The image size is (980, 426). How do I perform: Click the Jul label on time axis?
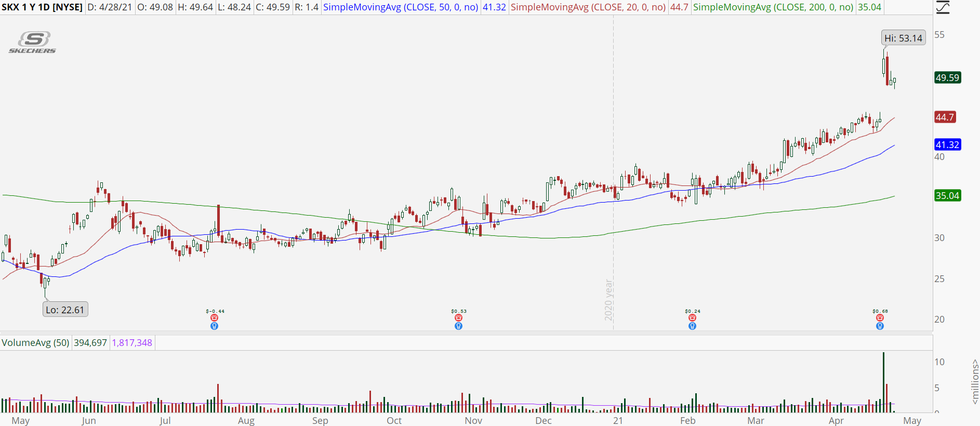coord(165,420)
